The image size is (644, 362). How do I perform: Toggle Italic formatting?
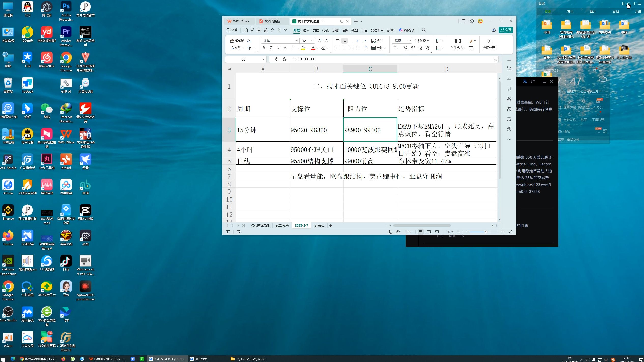click(x=271, y=48)
